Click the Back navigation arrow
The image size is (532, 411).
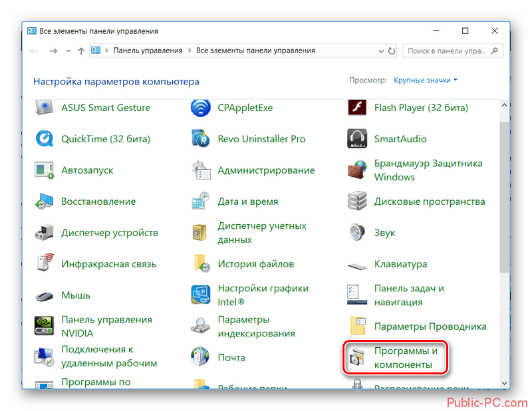click(35, 51)
